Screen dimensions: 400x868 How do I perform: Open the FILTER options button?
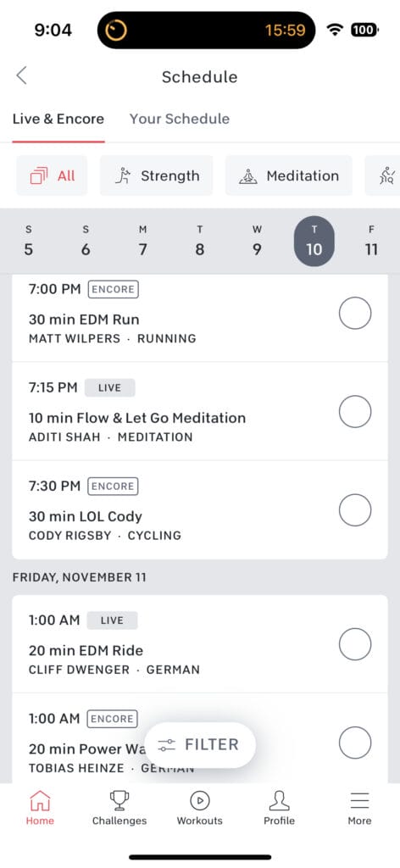point(200,744)
